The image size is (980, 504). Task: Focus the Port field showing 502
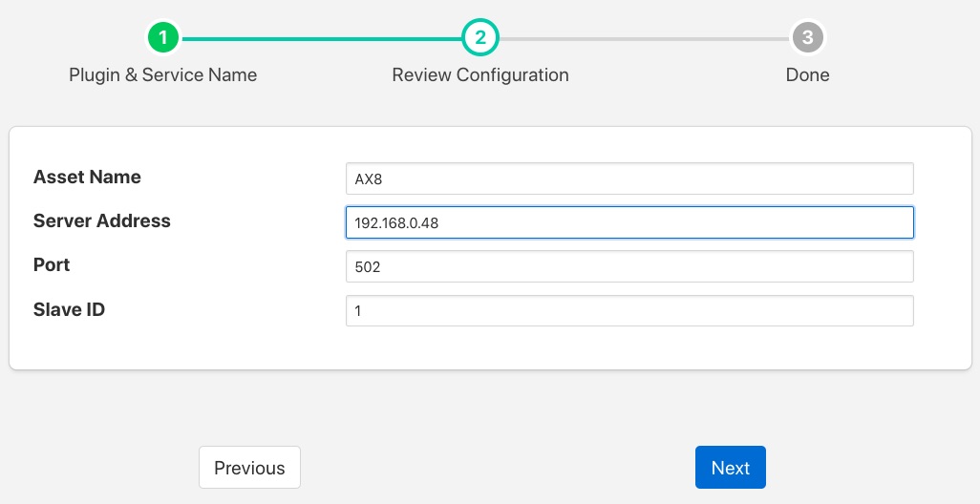[x=628, y=266]
